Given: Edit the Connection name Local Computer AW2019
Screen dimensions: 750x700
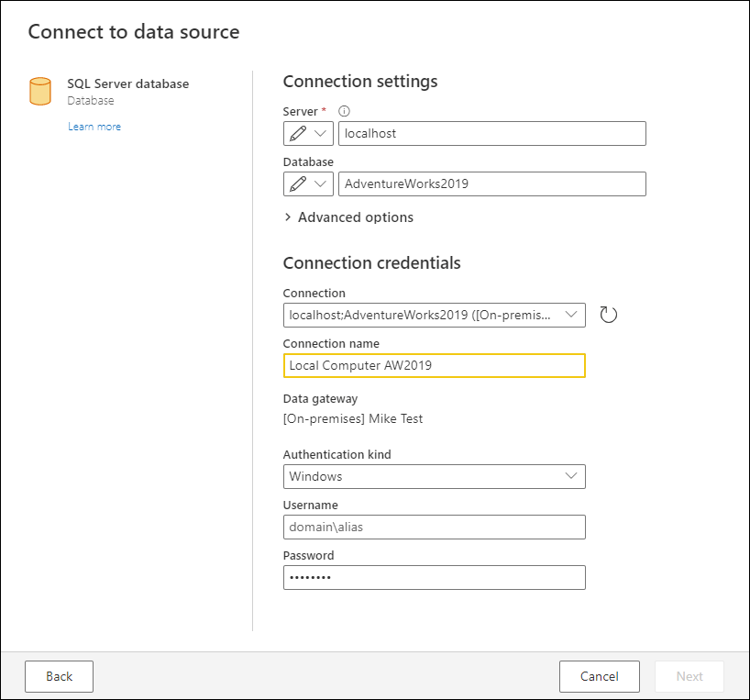Looking at the screenshot, I should coord(434,365).
